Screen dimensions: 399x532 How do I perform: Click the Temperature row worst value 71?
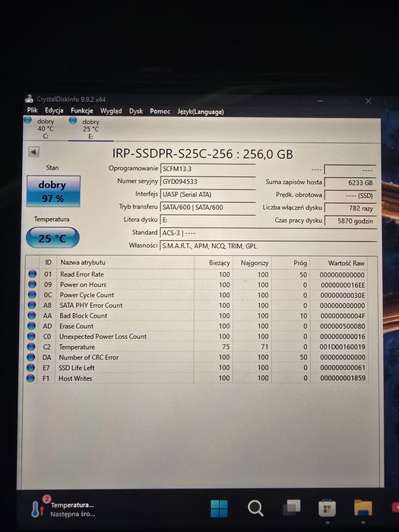pos(264,347)
